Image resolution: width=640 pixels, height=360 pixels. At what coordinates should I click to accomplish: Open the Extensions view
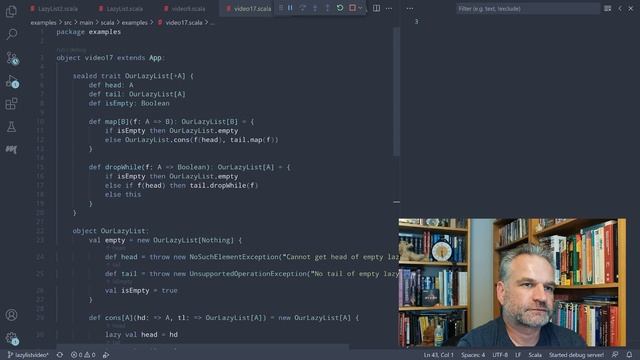click(11, 104)
